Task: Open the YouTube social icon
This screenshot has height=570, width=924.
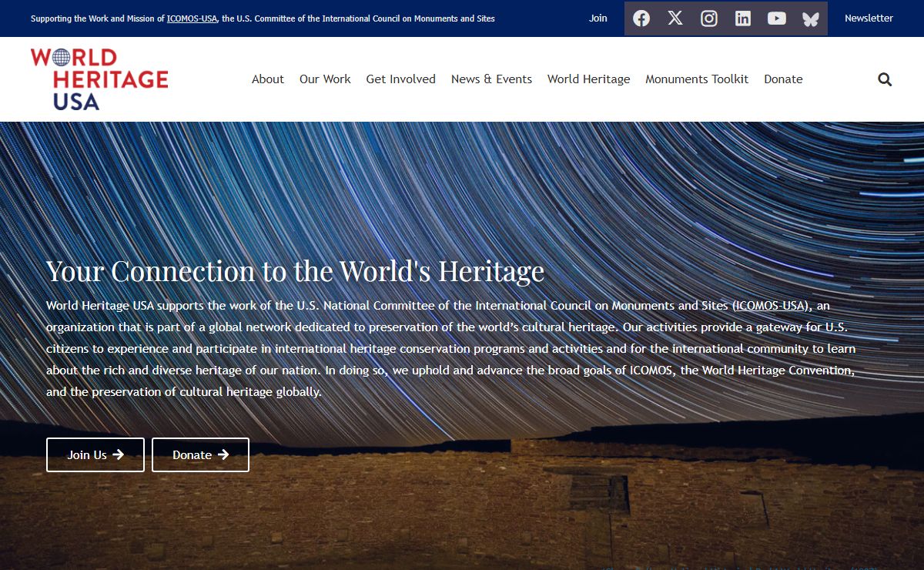Action: 777,18
